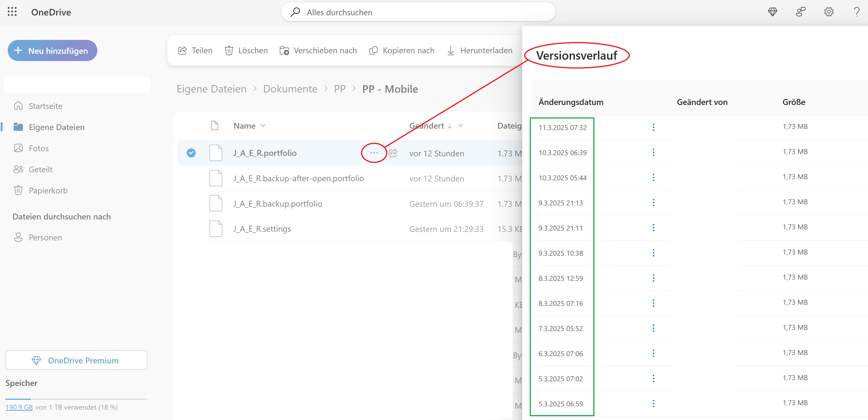Open version menu for 5.3.2025 06:59
The image size is (868, 420).
(653, 404)
